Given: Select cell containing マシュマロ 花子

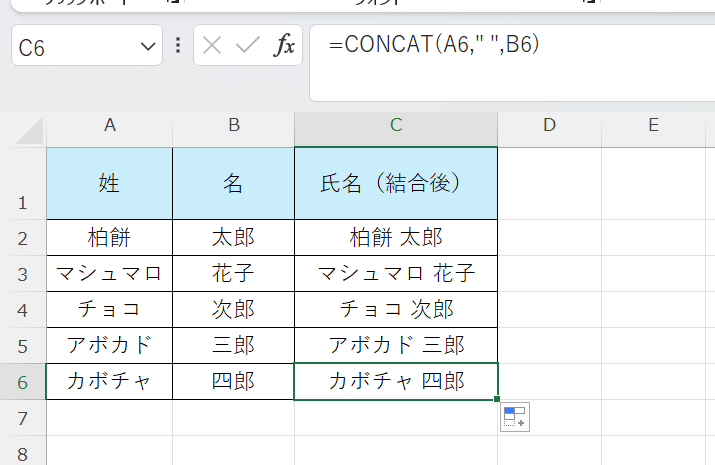Looking at the screenshot, I should point(396,273).
